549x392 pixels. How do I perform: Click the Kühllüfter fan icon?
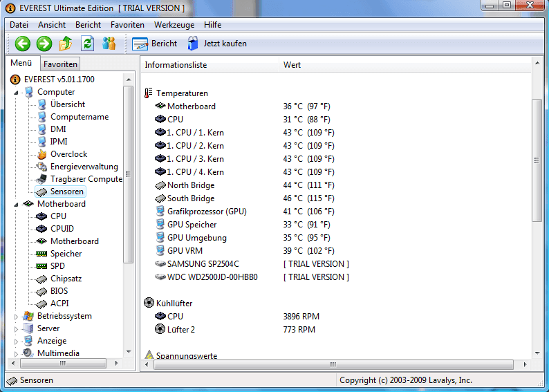(149, 303)
